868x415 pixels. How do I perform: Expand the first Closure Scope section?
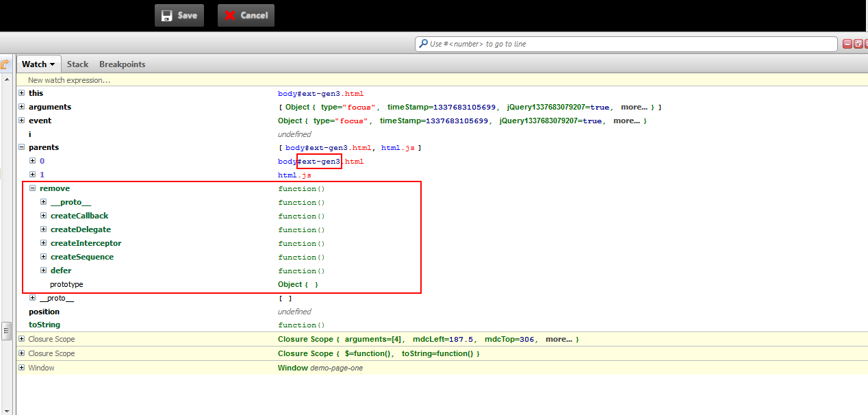click(22, 339)
